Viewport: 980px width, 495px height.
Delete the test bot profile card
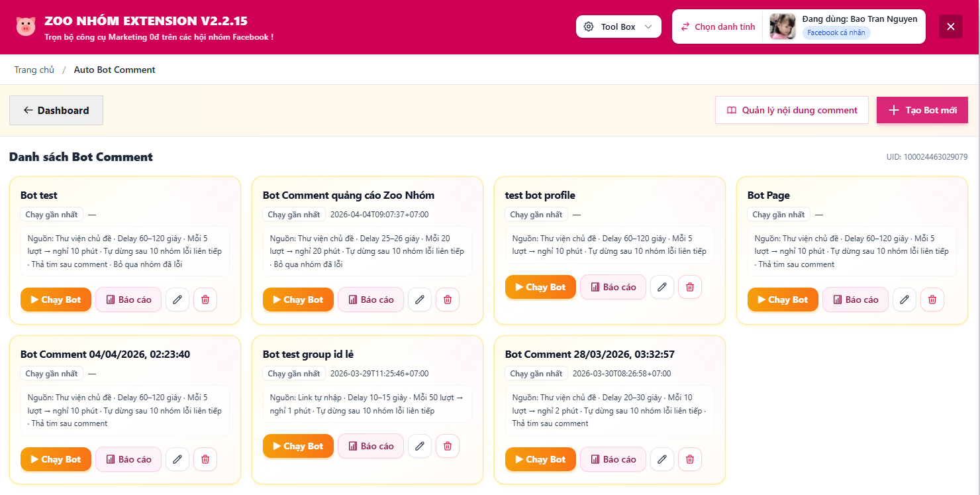click(690, 287)
